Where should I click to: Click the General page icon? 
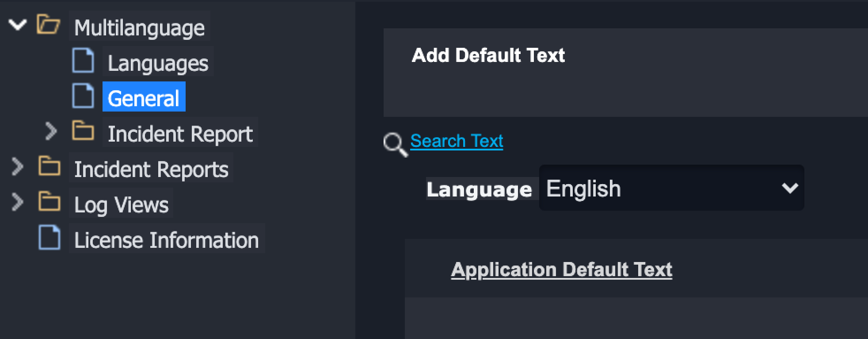(83, 96)
